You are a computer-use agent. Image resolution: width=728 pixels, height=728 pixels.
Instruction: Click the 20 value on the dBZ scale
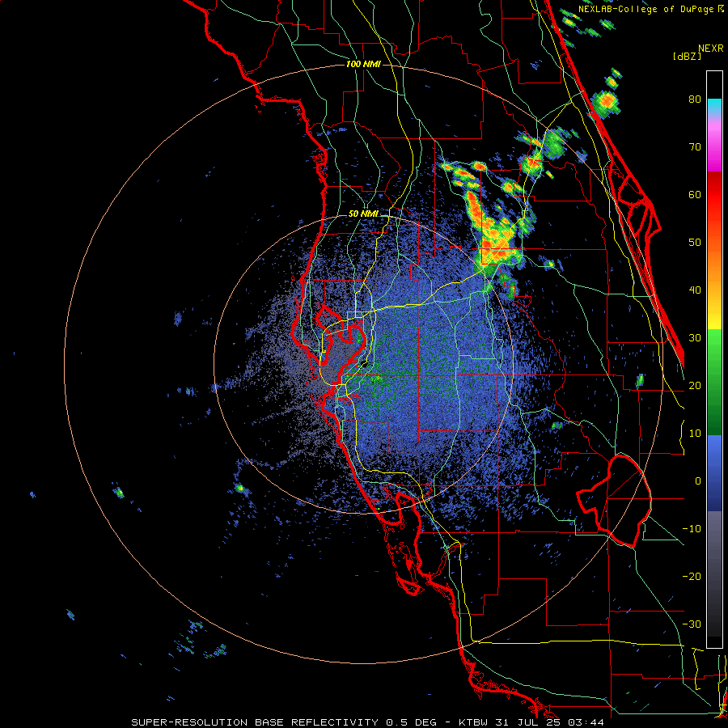(695, 386)
